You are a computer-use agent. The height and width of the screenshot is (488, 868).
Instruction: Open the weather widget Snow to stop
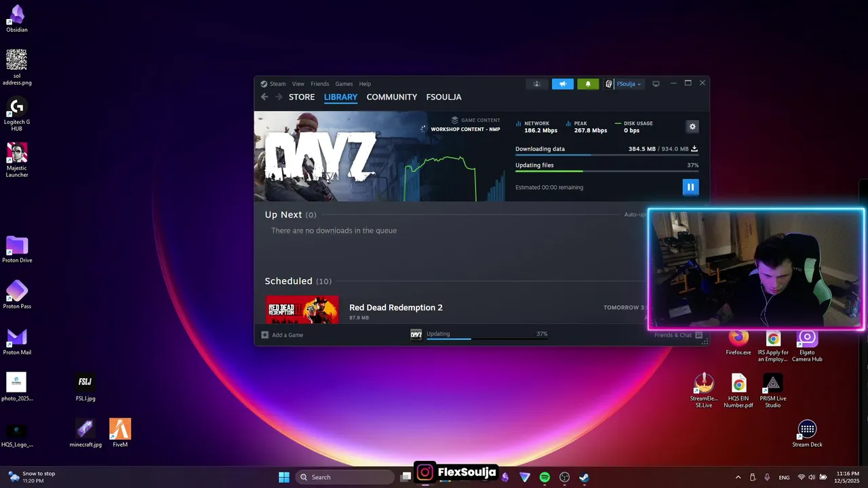click(31, 477)
